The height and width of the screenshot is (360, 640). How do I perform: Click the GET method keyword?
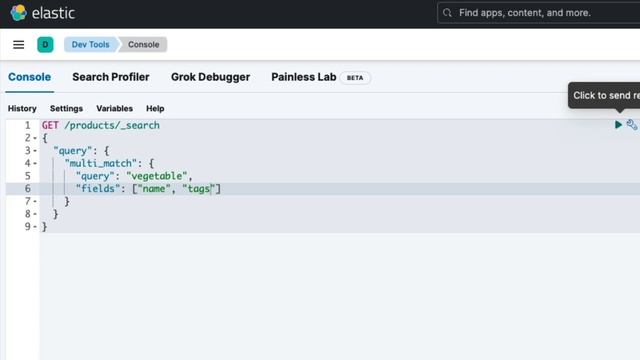50,125
